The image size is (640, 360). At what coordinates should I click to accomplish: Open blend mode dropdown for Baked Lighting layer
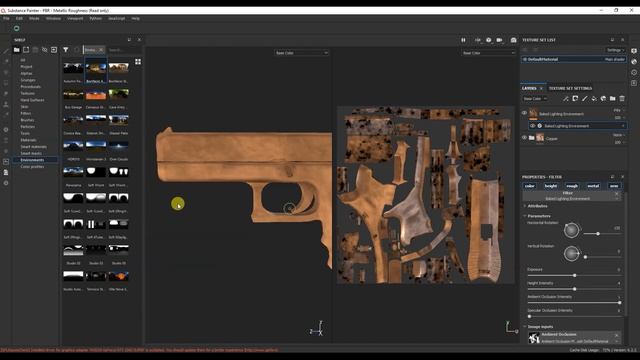(x=619, y=110)
